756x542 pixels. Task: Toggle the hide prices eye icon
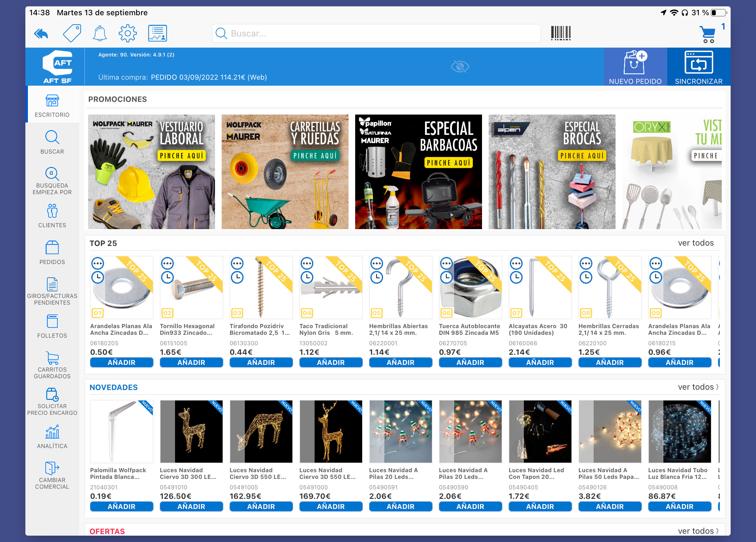[460, 66]
